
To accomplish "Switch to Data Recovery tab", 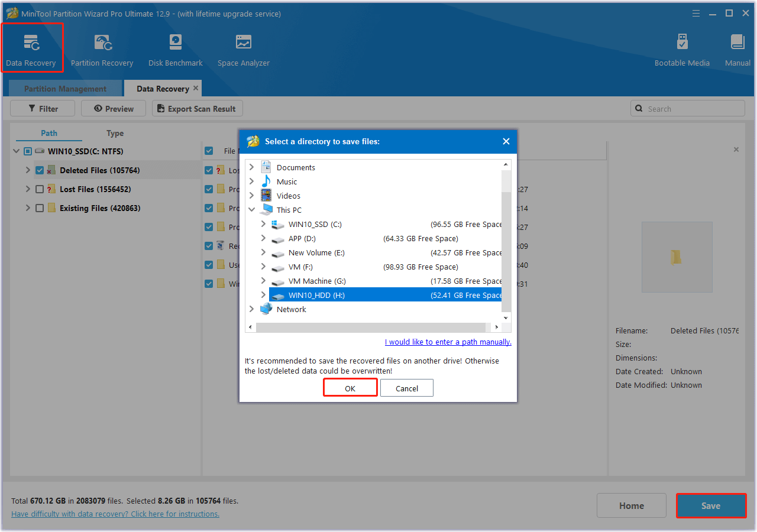I will click(x=163, y=89).
